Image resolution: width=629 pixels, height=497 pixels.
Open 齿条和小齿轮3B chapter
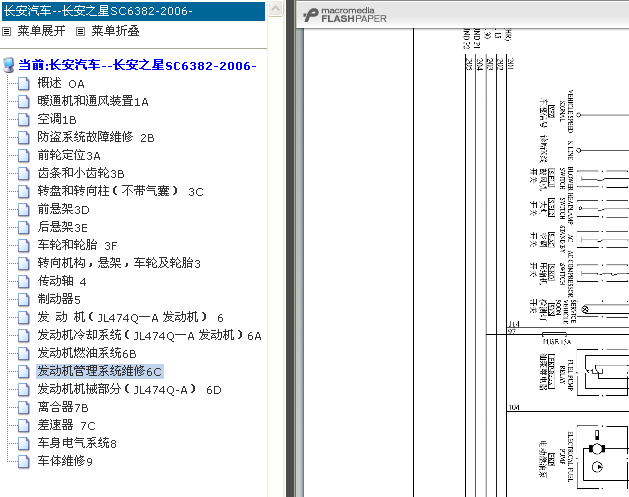click(81, 173)
